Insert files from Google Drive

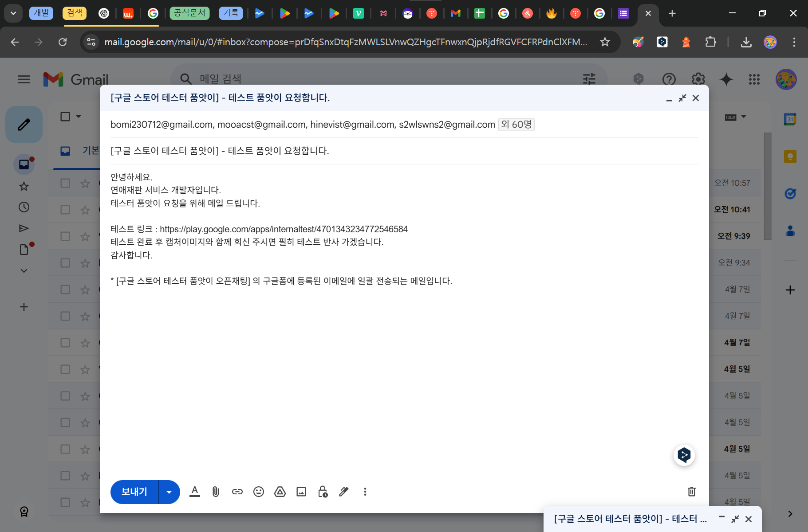280,492
